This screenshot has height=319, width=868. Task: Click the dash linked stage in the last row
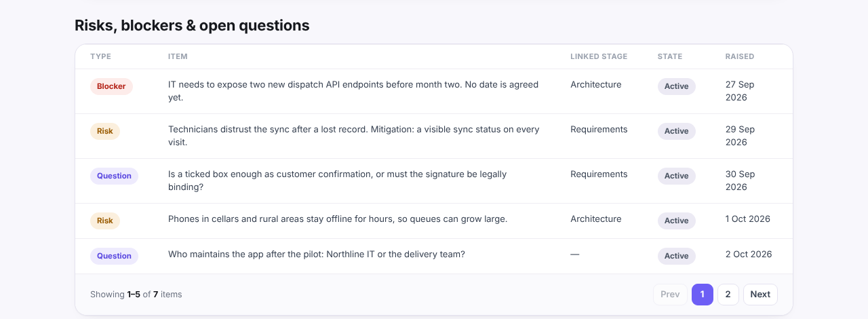click(x=575, y=254)
